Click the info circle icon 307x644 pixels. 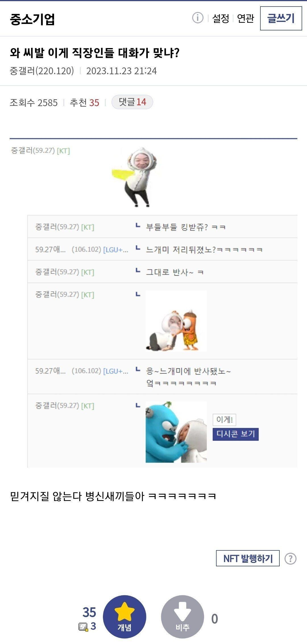point(198,18)
